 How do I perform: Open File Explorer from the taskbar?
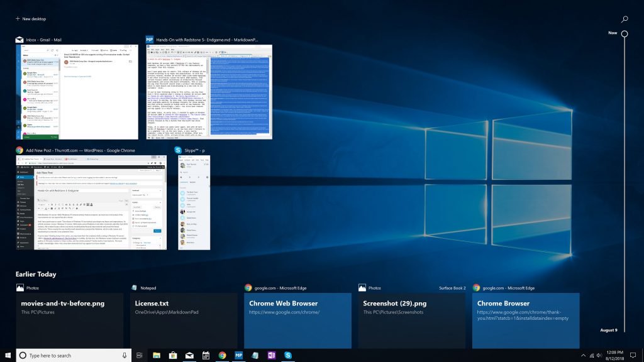(x=156, y=355)
